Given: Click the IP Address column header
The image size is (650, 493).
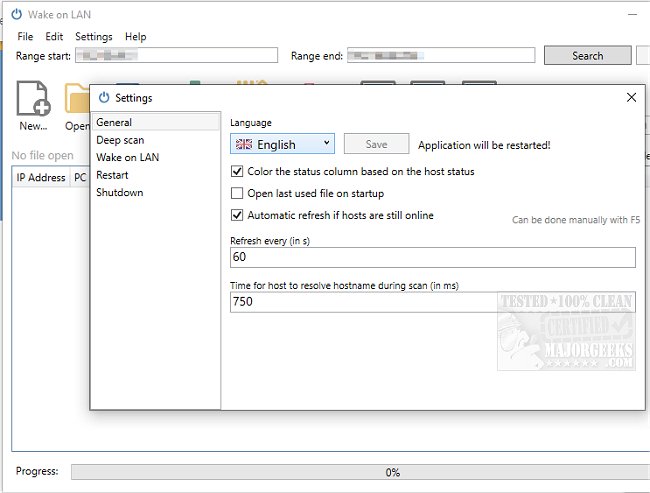Looking at the screenshot, I should [x=41, y=177].
